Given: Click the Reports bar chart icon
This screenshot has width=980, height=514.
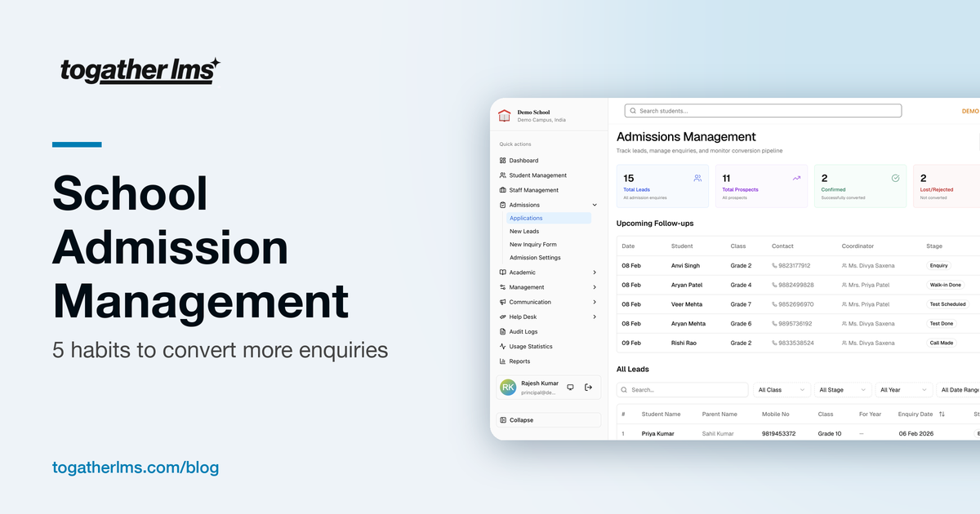Looking at the screenshot, I should (502, 361).
